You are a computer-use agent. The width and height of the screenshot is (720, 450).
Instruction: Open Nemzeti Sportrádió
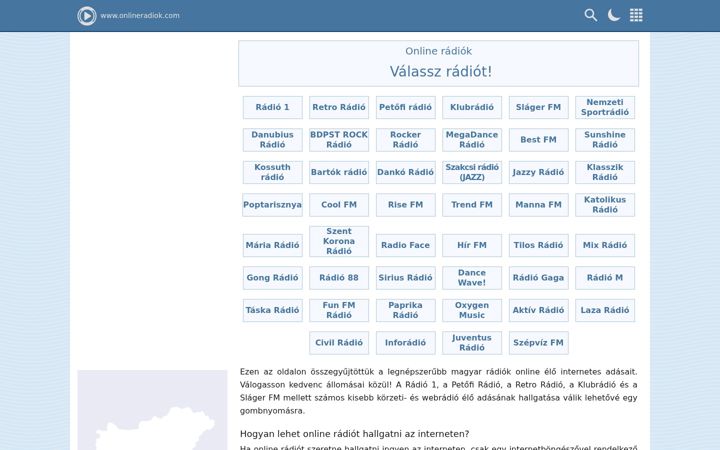[605, 107]
